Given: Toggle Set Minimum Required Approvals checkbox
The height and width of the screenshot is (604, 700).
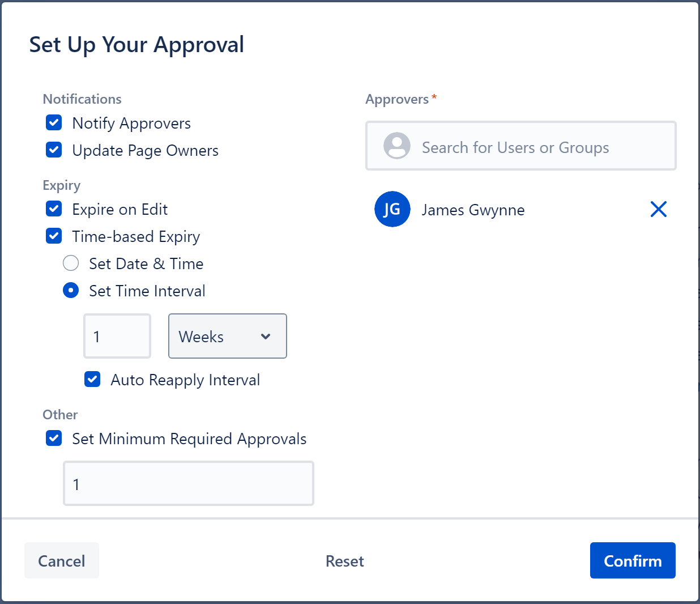Looking at the screenshot, I should (54, 439).
